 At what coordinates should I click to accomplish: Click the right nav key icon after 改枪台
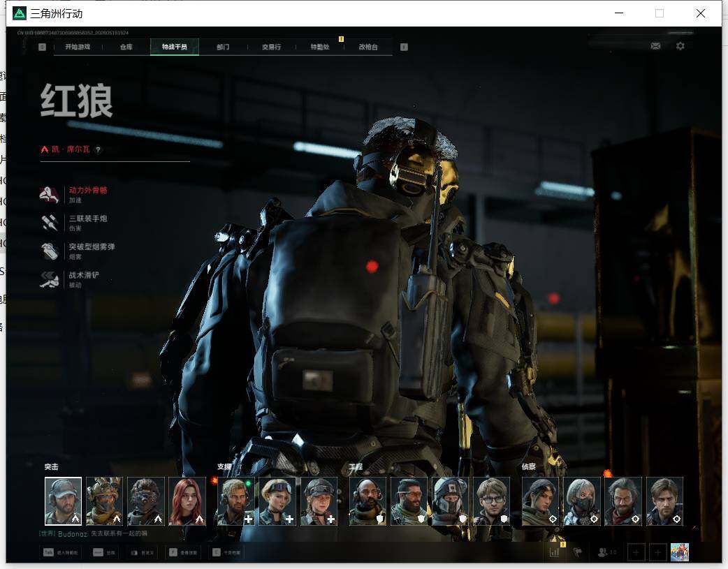404,47
